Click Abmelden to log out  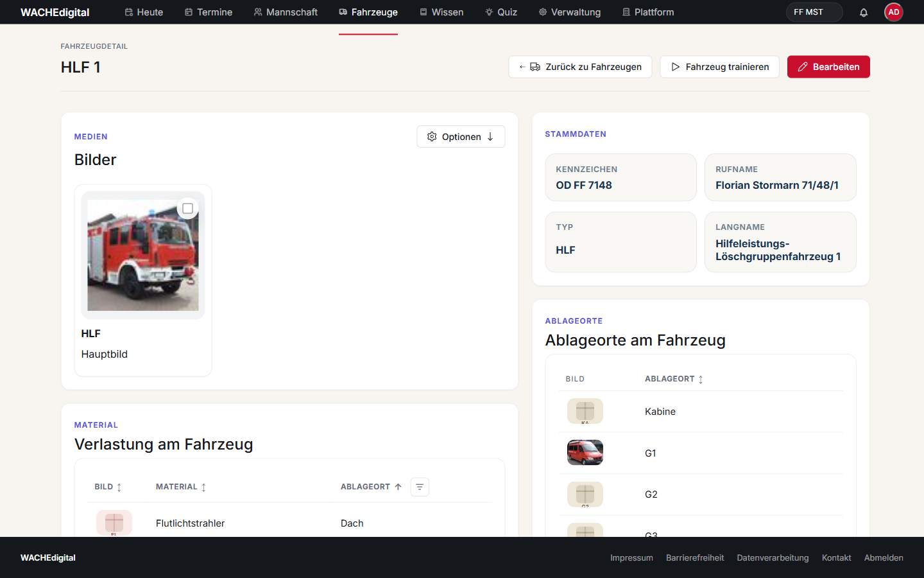[x=884, y=557]
